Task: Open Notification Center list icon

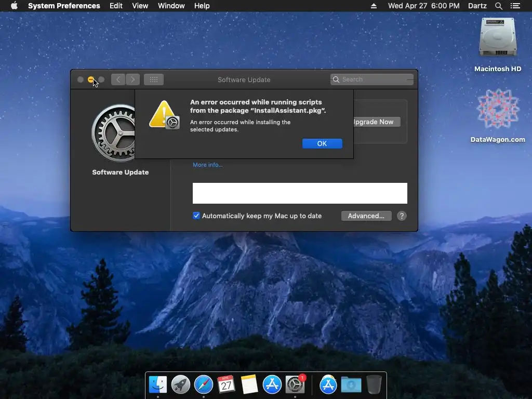Action: pos(515,6)
